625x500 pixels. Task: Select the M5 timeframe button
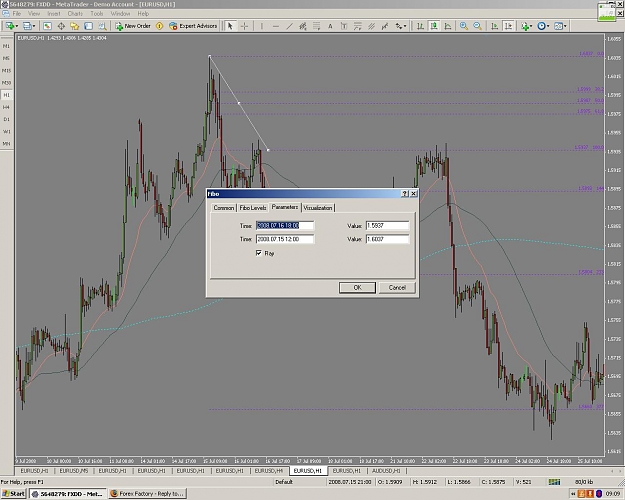pos(6,58)
